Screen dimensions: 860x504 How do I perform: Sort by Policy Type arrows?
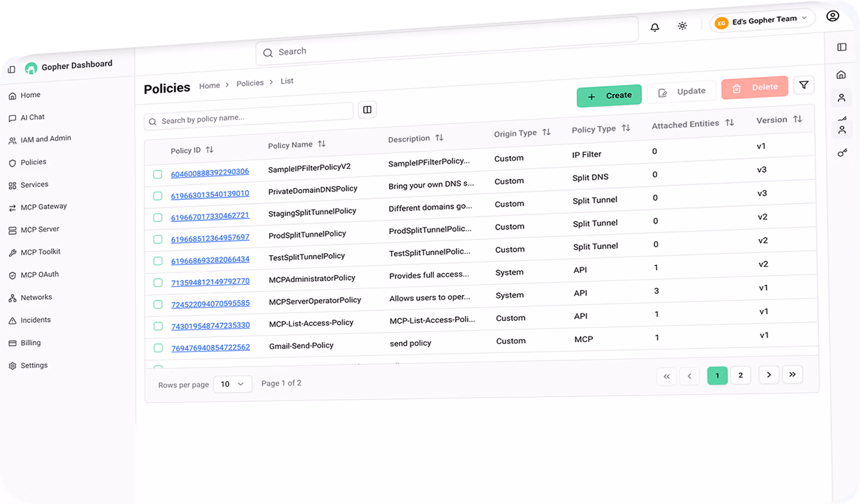click(x=626, y=128)
